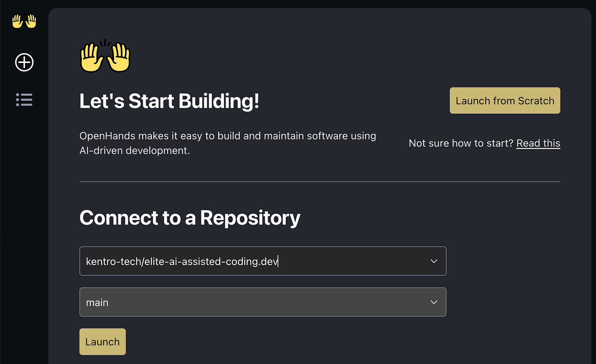The height and width of the screenshot is (364, 596).
Task: Click the repository name text to edit it
Action: (x=181, y=261)
